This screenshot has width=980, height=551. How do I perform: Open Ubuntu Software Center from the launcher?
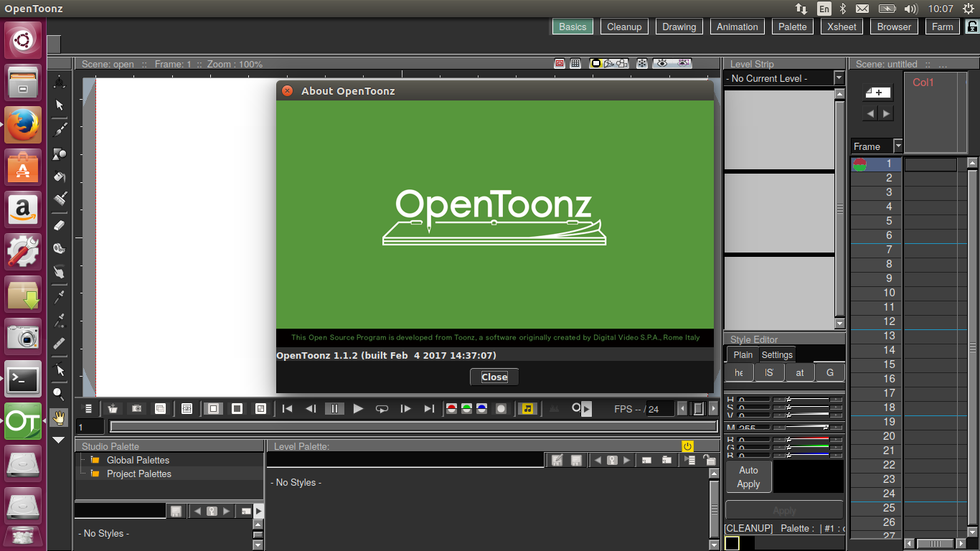coord(23,167)
